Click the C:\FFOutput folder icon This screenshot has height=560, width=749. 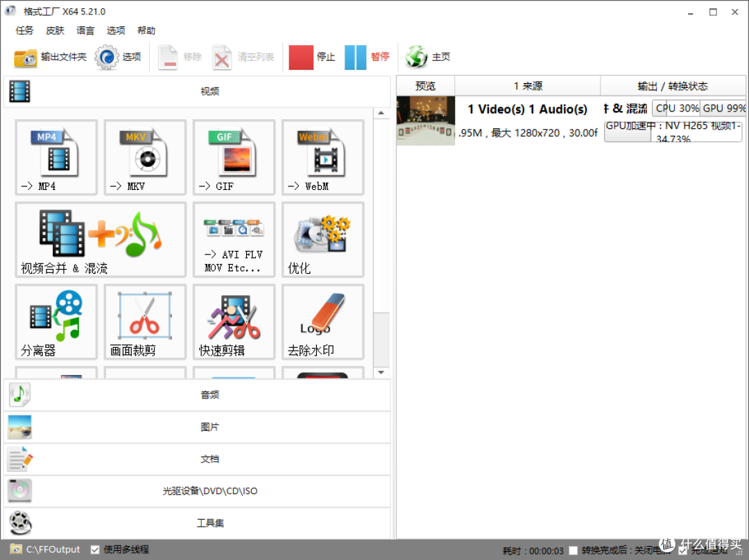coord(16,550)
